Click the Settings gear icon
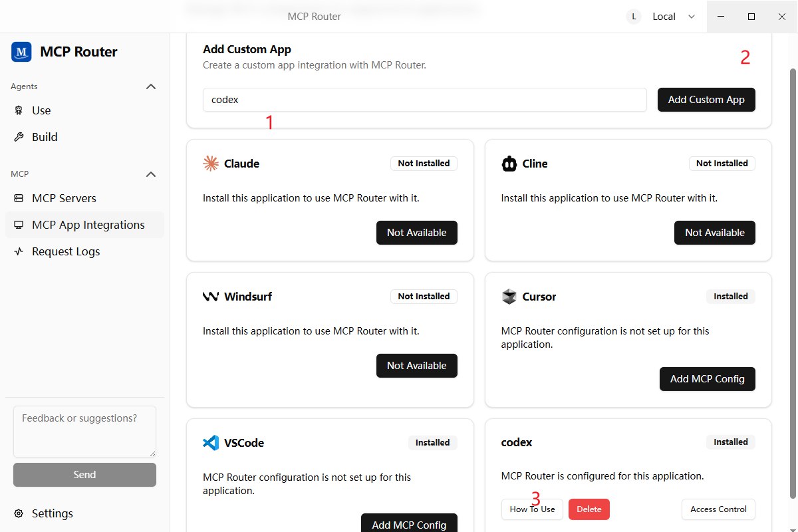Image resolution: width=798 pixels, height=532 pixels. click(19, 513)
